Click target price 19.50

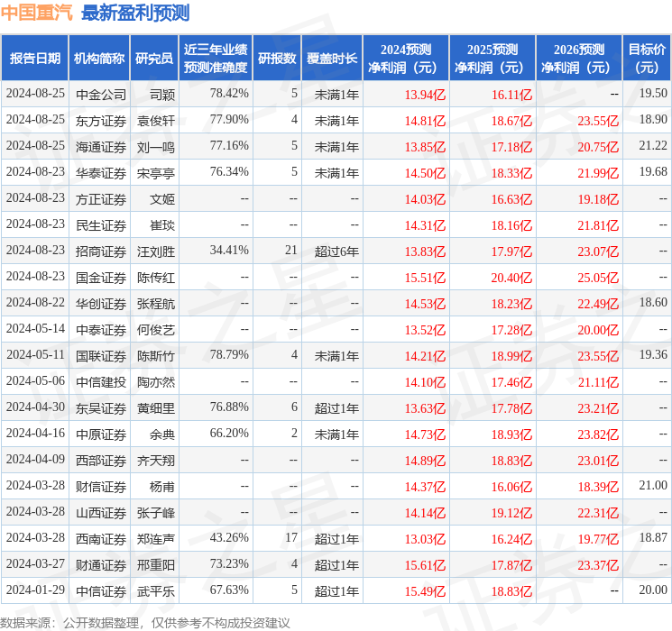(x=653, y=93)
